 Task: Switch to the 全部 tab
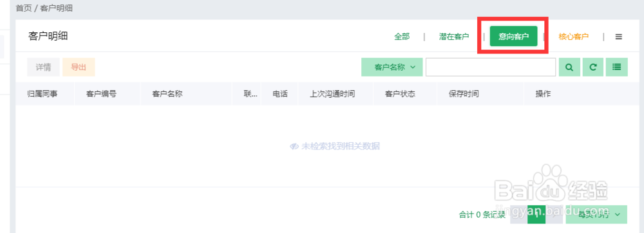(402, 37)
